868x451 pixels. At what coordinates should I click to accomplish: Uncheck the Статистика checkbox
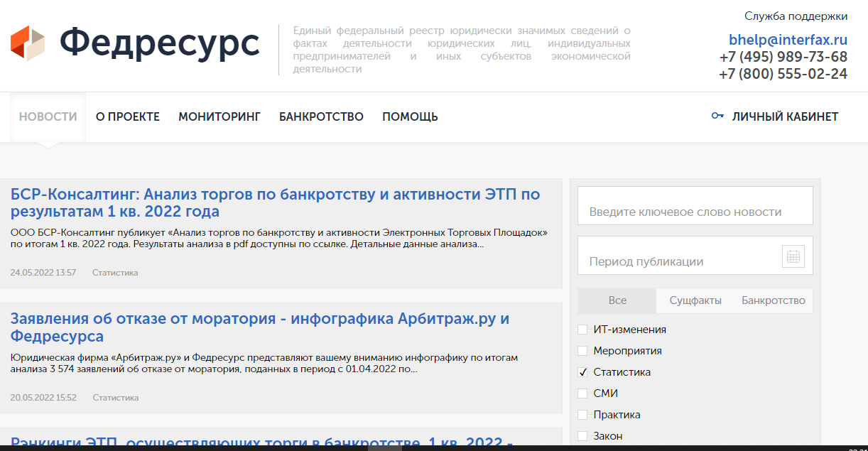click(x=582, y=372)
